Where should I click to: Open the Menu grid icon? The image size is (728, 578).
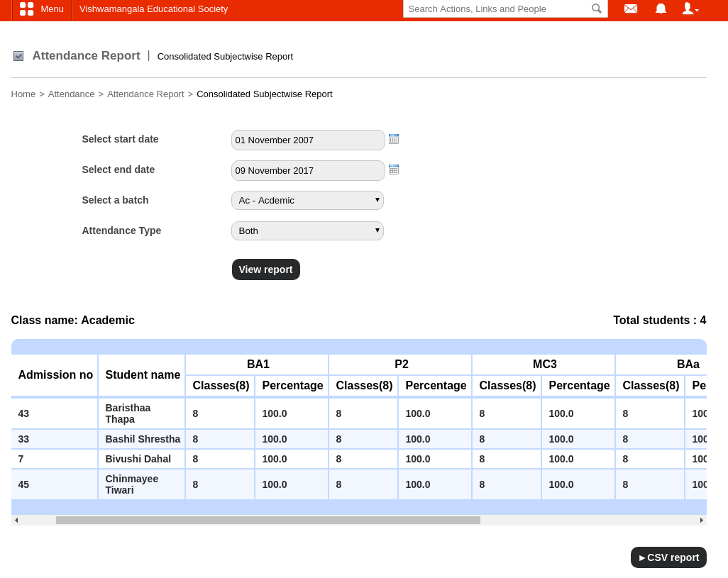(x=27, y=9)
